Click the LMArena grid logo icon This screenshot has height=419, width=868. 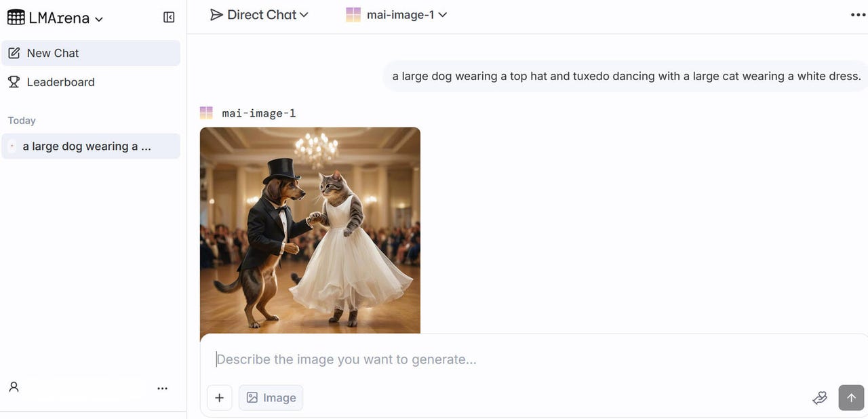(16, 17)
